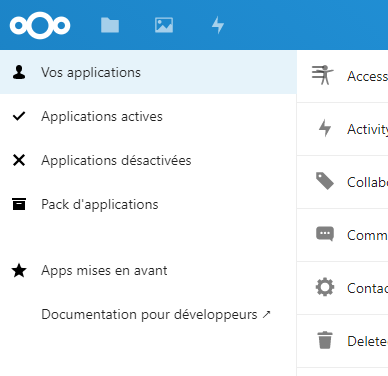
Task: Click the lightning icon in Activity app row
Action: click(x=325, y=128)
